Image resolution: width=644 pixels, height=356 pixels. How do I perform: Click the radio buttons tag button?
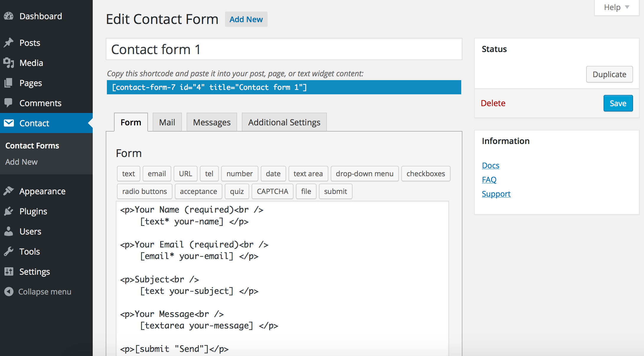145,191
